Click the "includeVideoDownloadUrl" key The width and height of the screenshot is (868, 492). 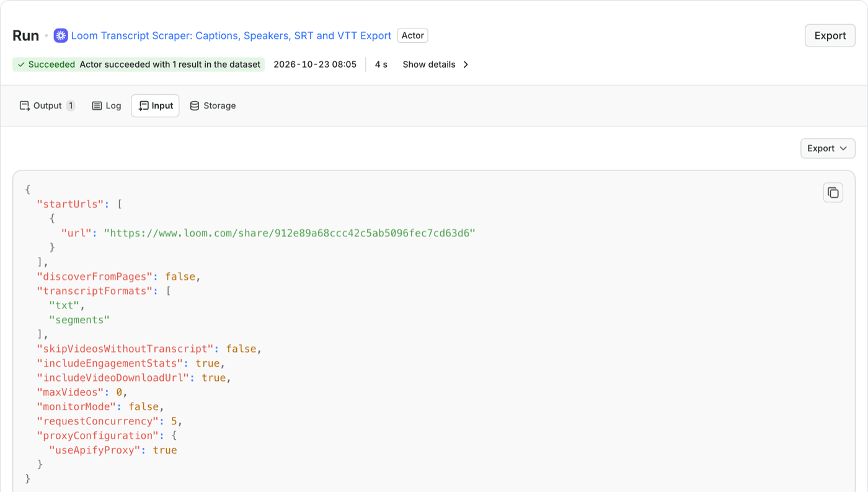click(x=113, y=378)
